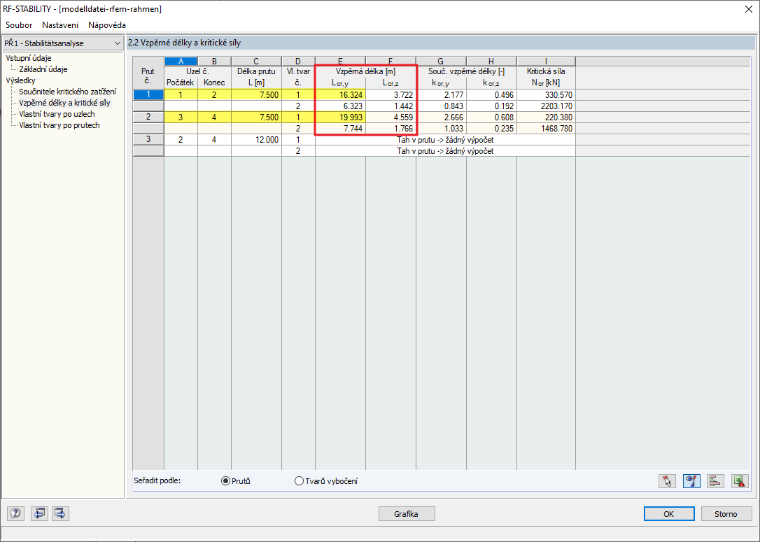760x542 pixels.
Task: Open Vlastní tvary po prutech item
Action: click(x=59, y=125)
